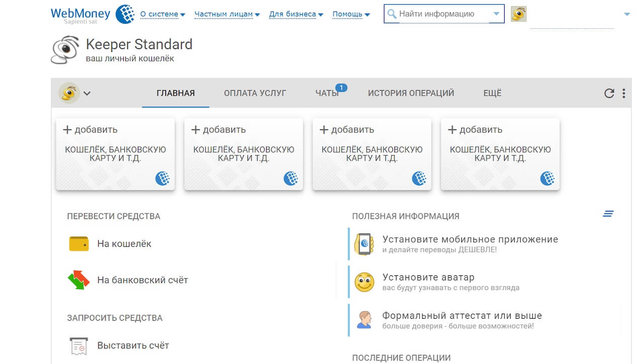Screen dimensions: 644x364
Task: Expand the Частным лицам menu
Action: [227, 14]
